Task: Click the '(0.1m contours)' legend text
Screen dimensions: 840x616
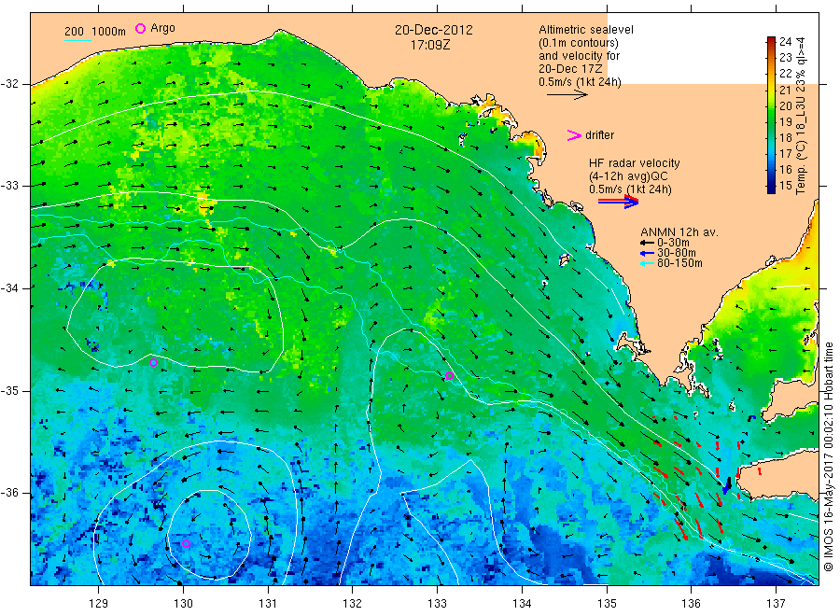Action: pos(579,43)
